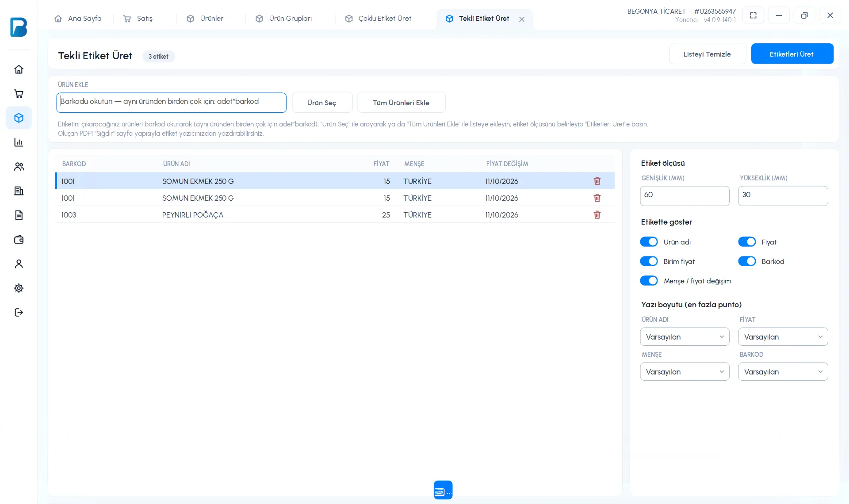Select the products cube icon in sidebar
The width and height of the screenshot is (849, 504).
[19, 118]
